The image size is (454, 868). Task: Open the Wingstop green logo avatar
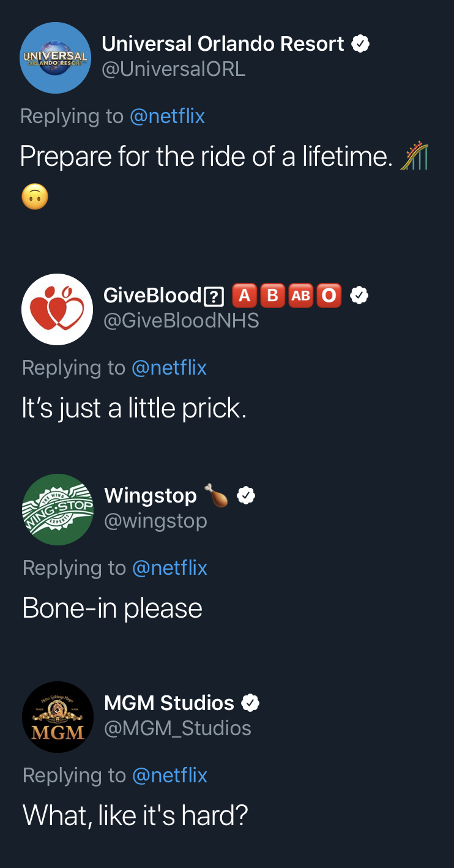(58, 509)
